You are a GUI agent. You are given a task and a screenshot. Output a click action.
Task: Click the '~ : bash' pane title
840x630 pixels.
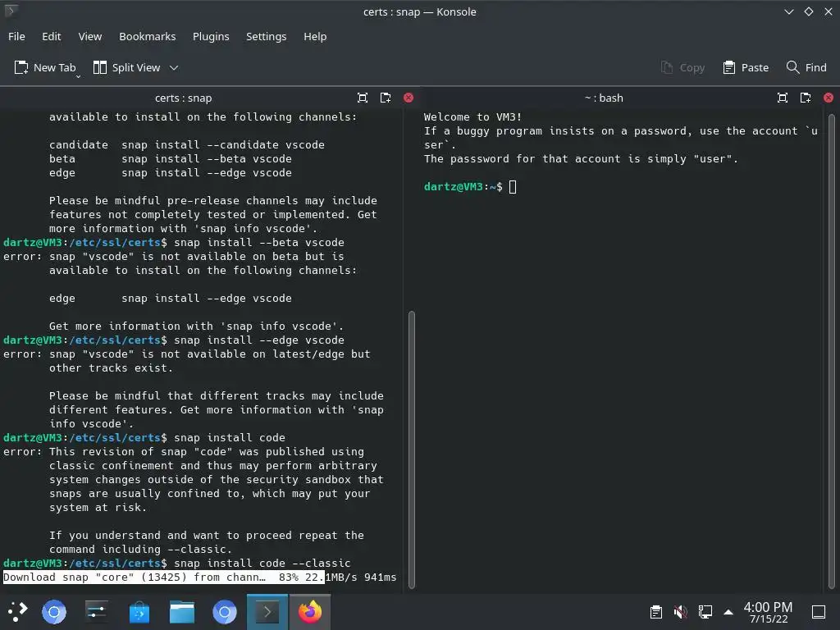pos(604,98)
